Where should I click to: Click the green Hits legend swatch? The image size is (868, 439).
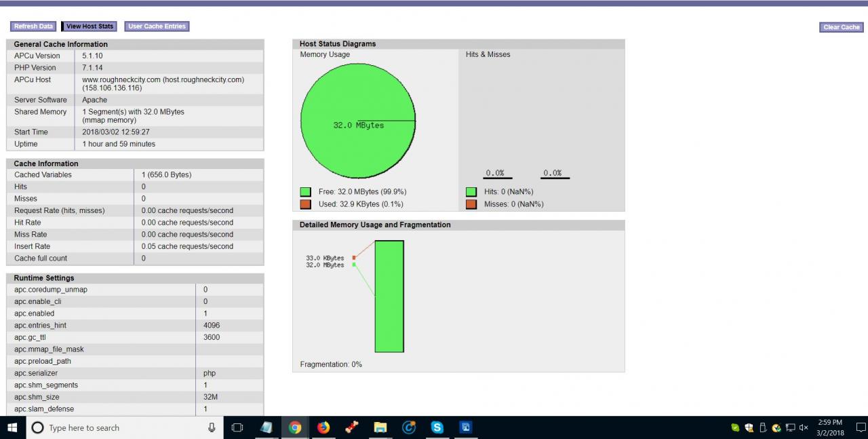(471, 192)
